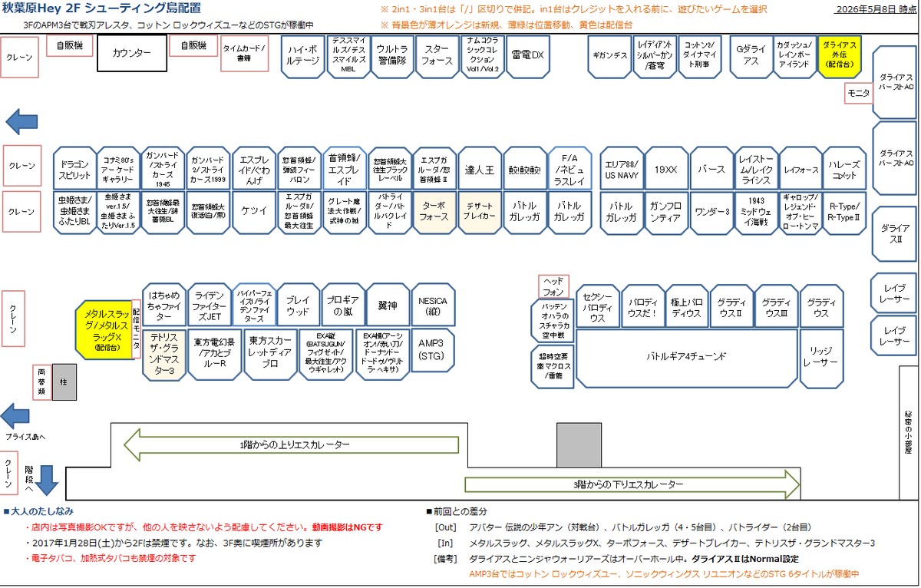Click the blue down arrow for 階段へ

click(48, 481)
